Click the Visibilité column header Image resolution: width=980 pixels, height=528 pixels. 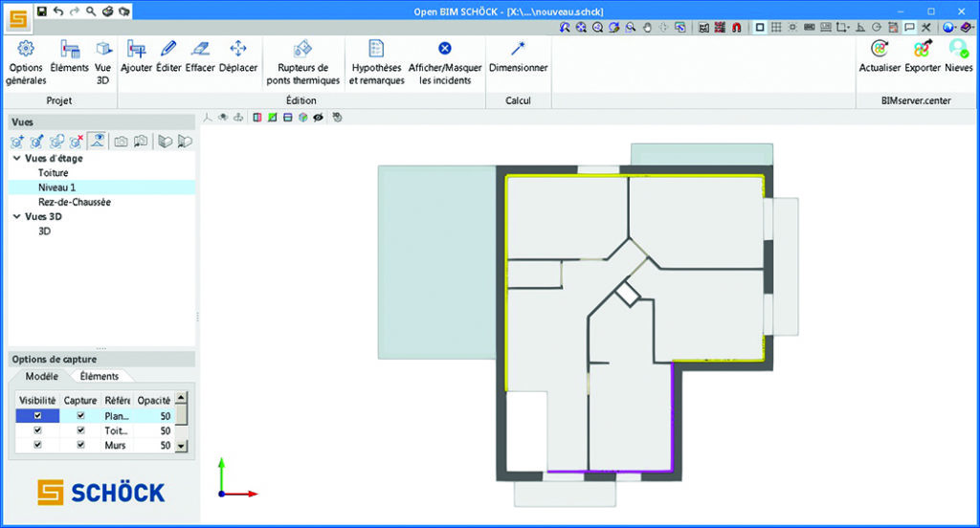pos(37,400)
